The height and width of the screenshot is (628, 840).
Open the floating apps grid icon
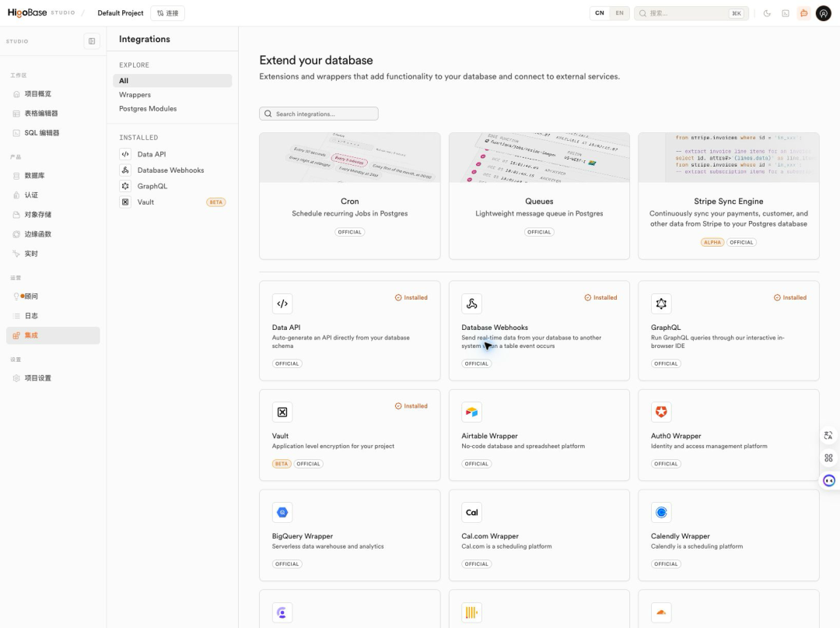coord(829,458)
